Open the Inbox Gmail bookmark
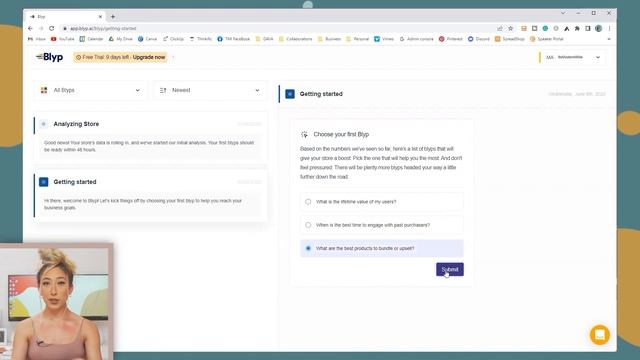The image size is (640, 360). (37, 39)
